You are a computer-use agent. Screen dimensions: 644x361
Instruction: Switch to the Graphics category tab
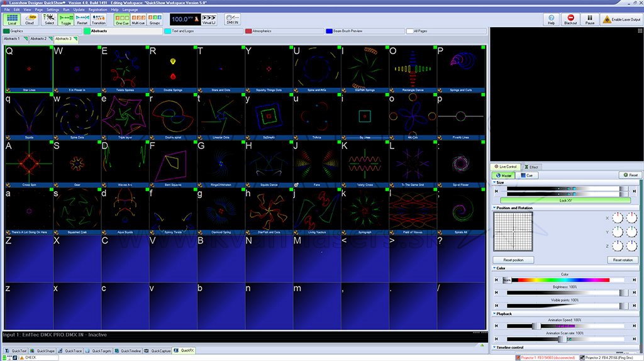42,31
